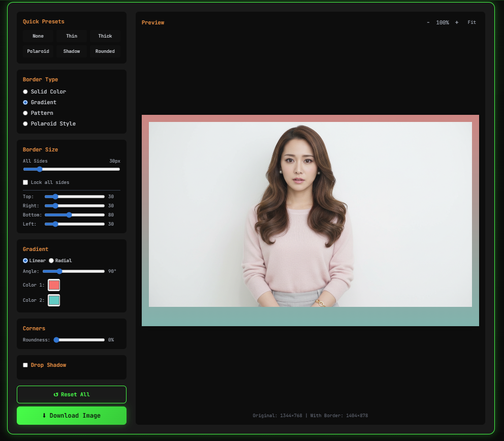Image resolution: width=504 pixels, height=441 pixels.
Task: Enable the Drop Shadow option
Action: [25, 365]
